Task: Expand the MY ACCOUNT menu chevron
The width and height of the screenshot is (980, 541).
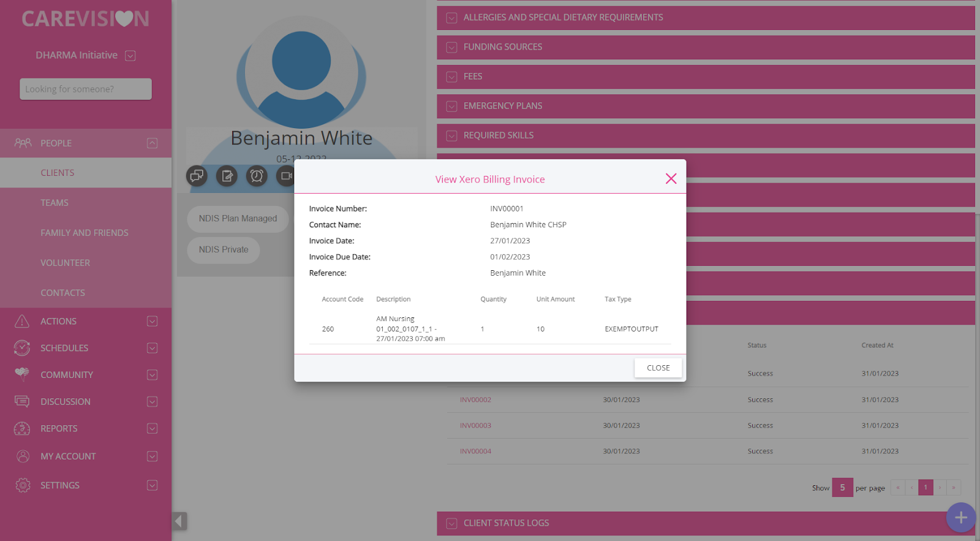Action: pyautogui.click(x=153, y=456)
